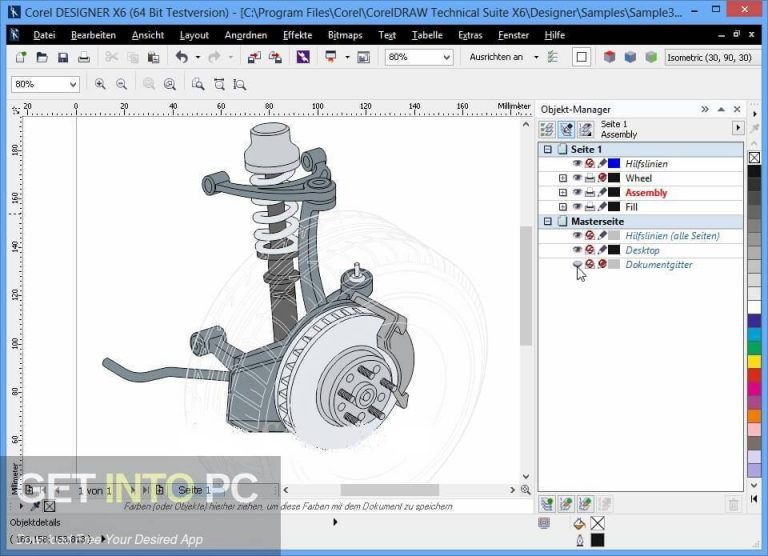
Task: Toggle visibility eye of Wheel layer
Action: click(x=577, y=178)
